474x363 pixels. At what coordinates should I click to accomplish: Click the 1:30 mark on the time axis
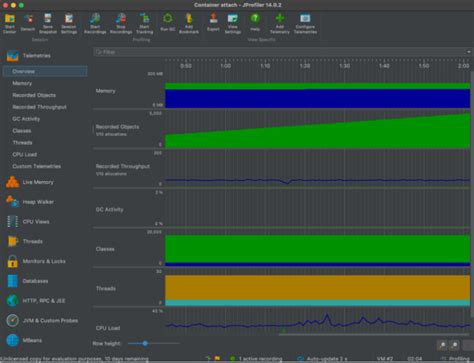click(345, 66)
